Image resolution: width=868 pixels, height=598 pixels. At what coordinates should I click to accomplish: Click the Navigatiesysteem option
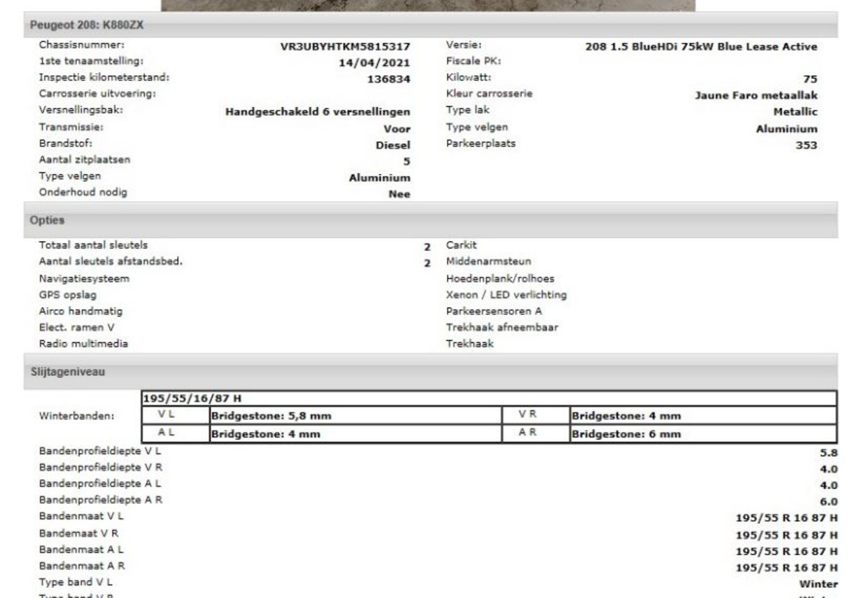pos(84,279)
